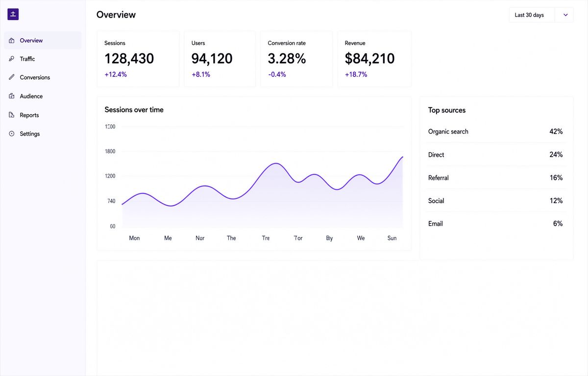Expand the date range chevron arrow

(565, 15)
